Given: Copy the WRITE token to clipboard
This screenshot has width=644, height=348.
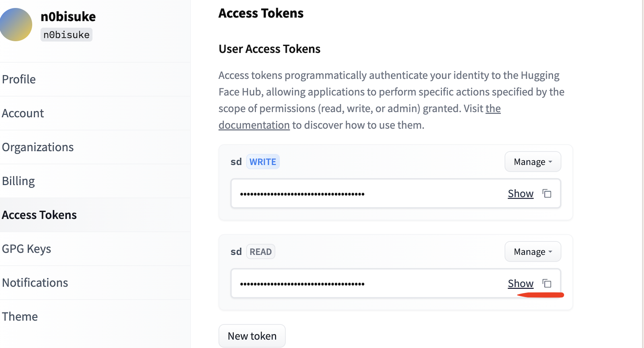Looking at the screenshot, I should (x=547, y=194).
